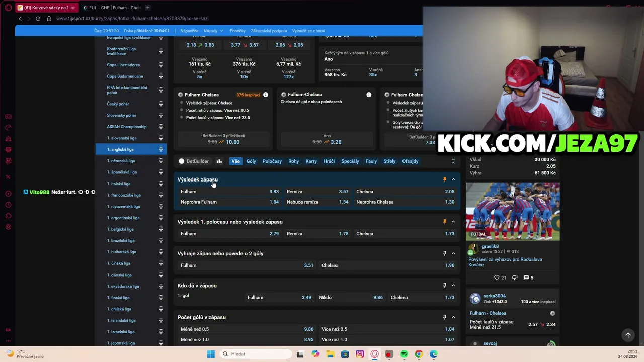Click the scroll-to-top arrow button
The height and width of the screenshot is (362, 644).
(x=628, y=335)
